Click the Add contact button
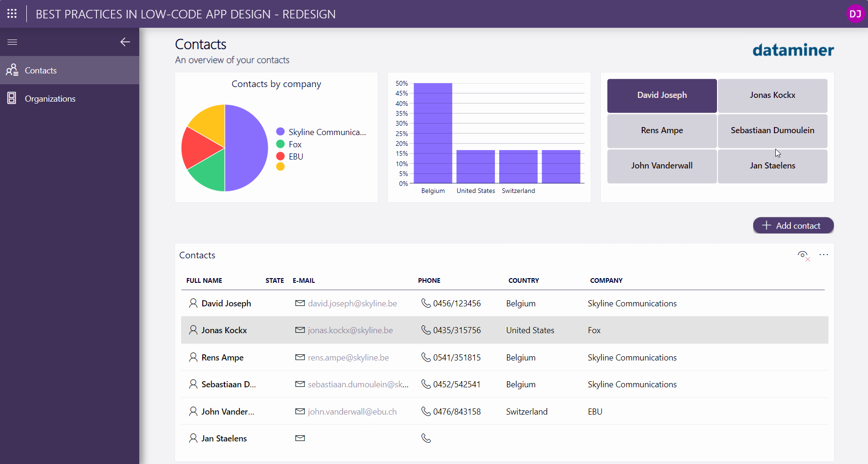 click(x=793, y=225)
